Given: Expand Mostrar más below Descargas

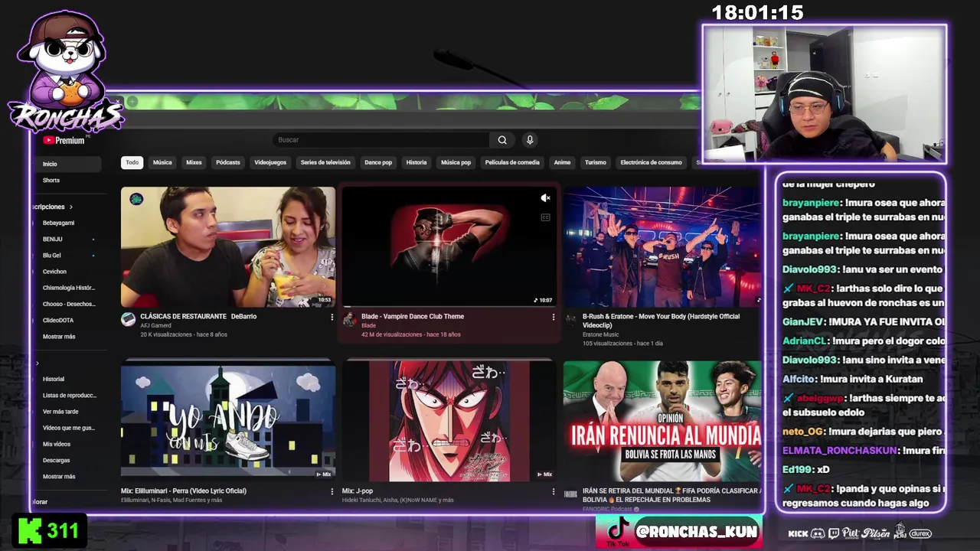Looking at the screenshot, I should click(59, 477).
